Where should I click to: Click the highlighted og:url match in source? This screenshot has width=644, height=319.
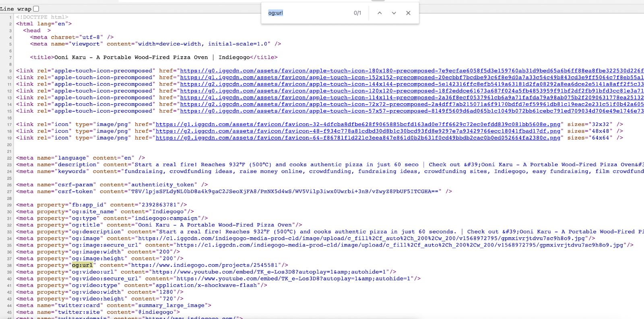(82, 265)
